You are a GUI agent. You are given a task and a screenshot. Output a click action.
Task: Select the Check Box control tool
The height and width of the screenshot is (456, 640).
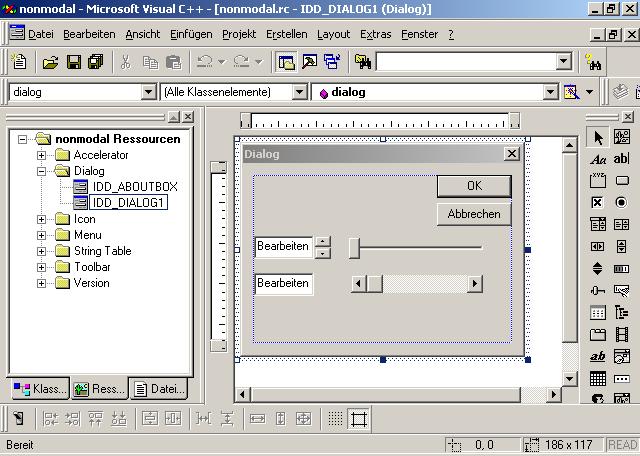(598, 202)
